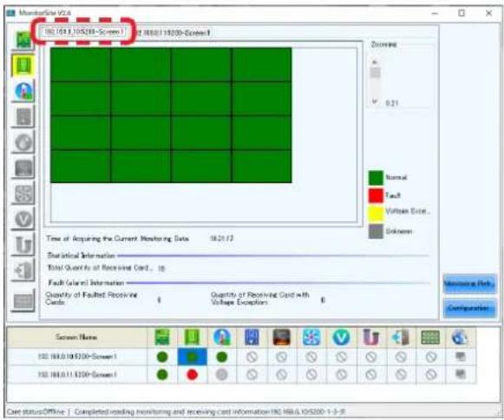504x420 pixels.
Task: Click the bottom-right green receiving card cell
Action: click(262, 167)
